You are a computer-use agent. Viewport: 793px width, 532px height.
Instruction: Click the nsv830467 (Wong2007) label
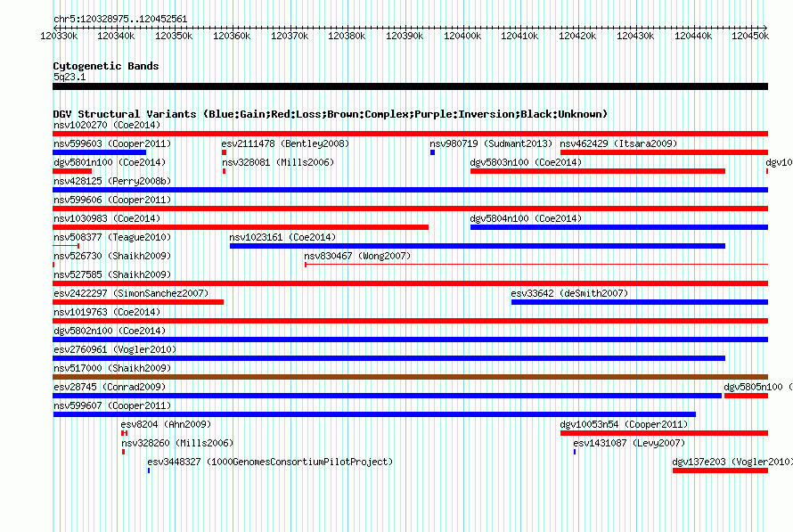point(357,256)
